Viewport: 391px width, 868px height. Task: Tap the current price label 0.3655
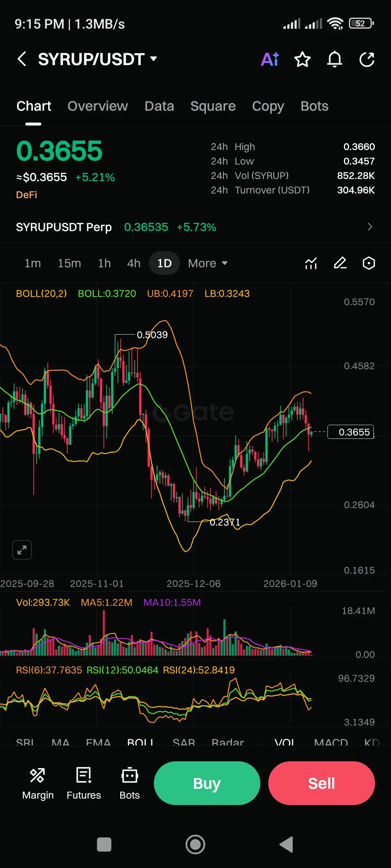[350, 432]
